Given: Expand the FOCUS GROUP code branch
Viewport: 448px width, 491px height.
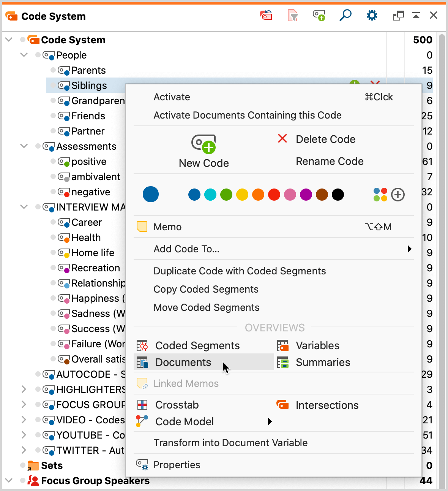Looking at the screenshot, I should pos(24,404).
